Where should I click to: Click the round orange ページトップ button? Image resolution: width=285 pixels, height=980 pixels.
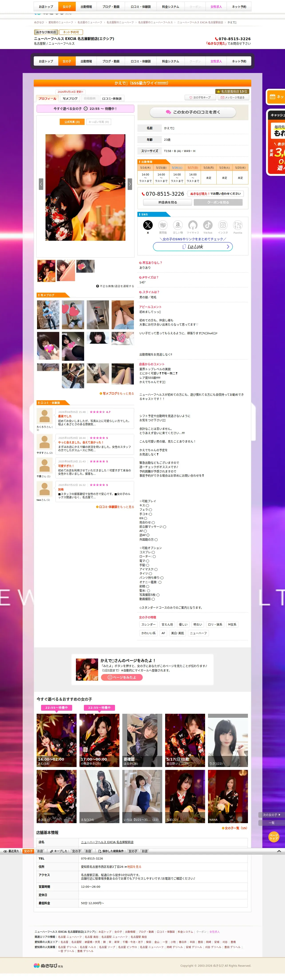click(274, 837)
